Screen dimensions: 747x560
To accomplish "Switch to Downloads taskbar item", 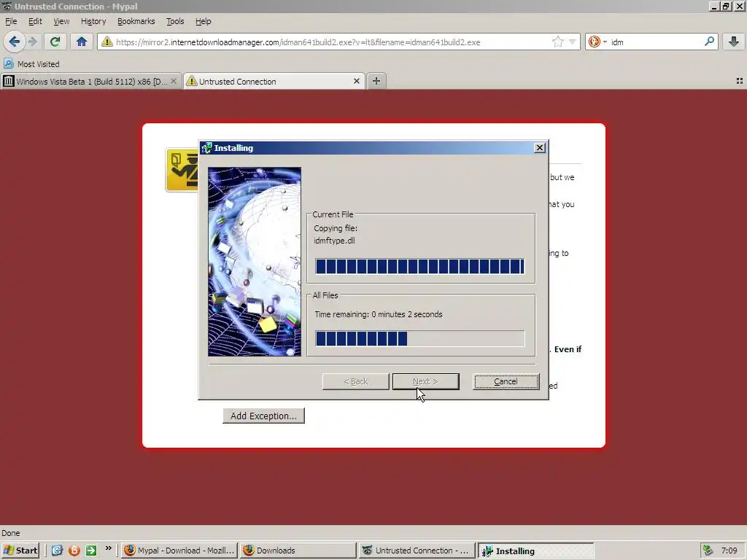I will pyautogui.click(x=298, y=551).
